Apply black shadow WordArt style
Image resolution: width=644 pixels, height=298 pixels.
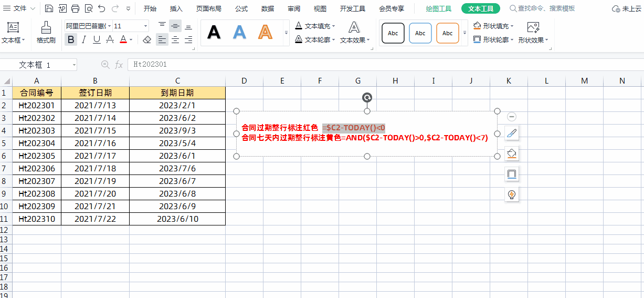(x=214, y=33)
